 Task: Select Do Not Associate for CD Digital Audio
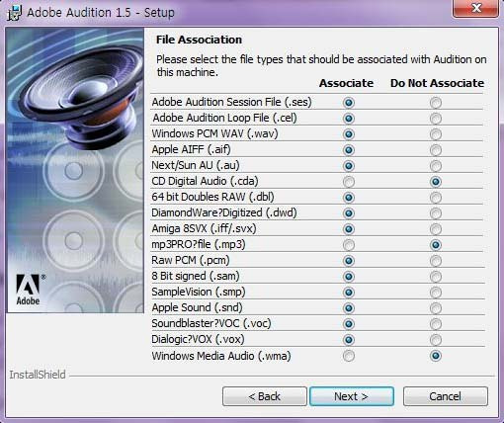436,182
